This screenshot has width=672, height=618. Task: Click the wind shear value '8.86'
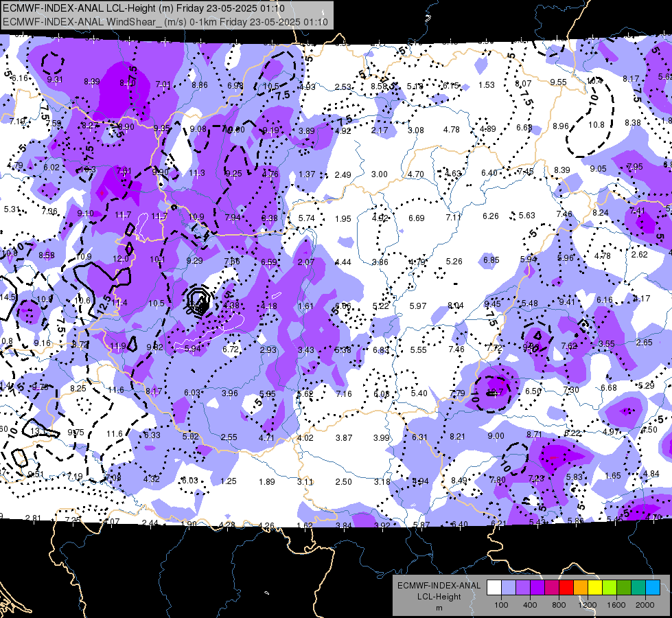point(200,85)
